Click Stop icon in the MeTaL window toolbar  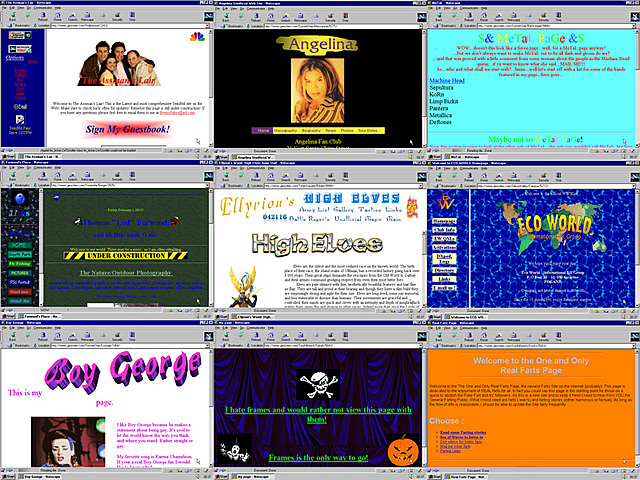pos(558,16)
